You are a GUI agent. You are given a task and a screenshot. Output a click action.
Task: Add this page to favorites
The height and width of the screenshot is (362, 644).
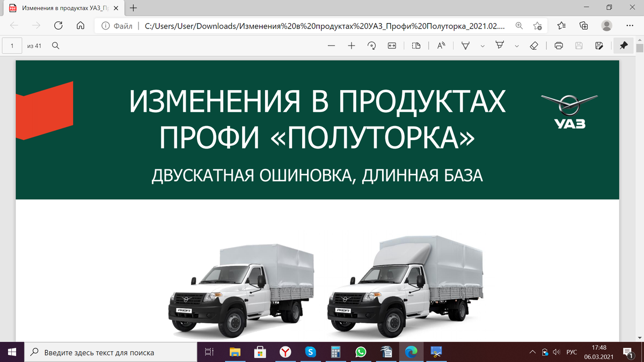[x=537, y=25]
